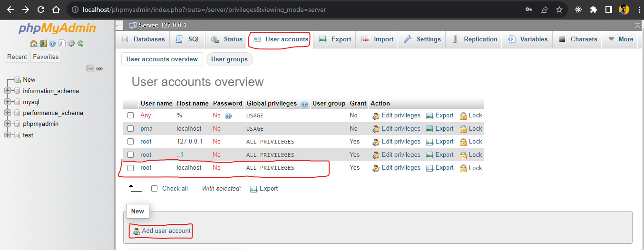Open the Settings tab
Screen dimensions: 644x250
422,39
